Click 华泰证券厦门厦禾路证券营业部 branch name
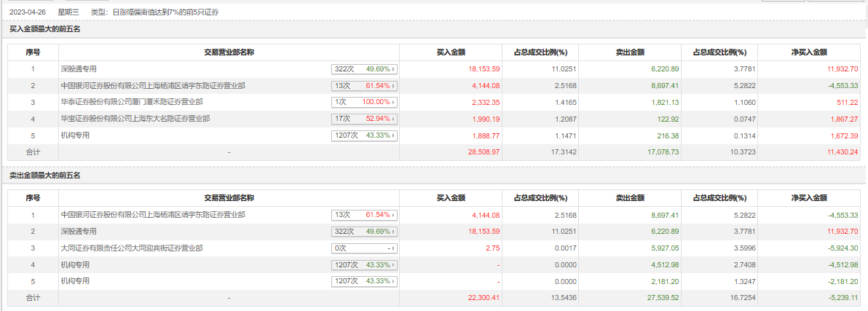Viewport: 868px width, 311px height. (x=132, y=102)
